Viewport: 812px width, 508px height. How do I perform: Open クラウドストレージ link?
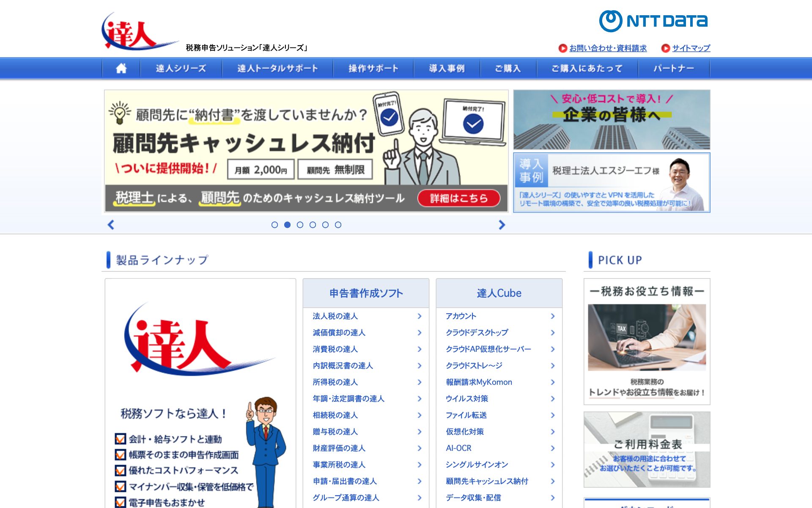(x=474, y=366)
